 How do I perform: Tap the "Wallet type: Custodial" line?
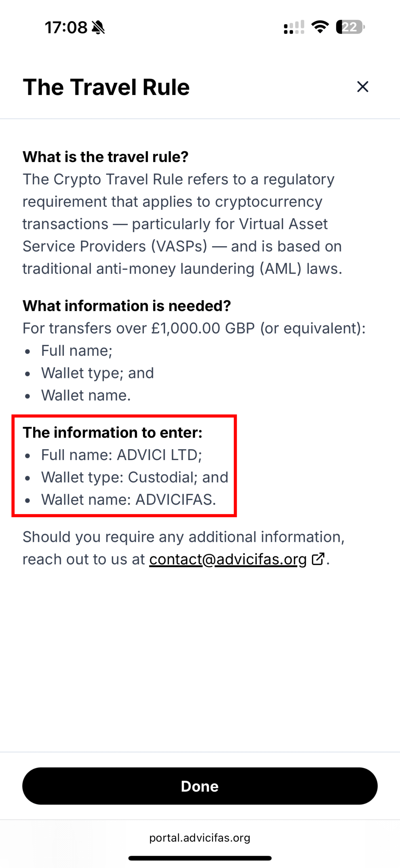pos(134,477)
